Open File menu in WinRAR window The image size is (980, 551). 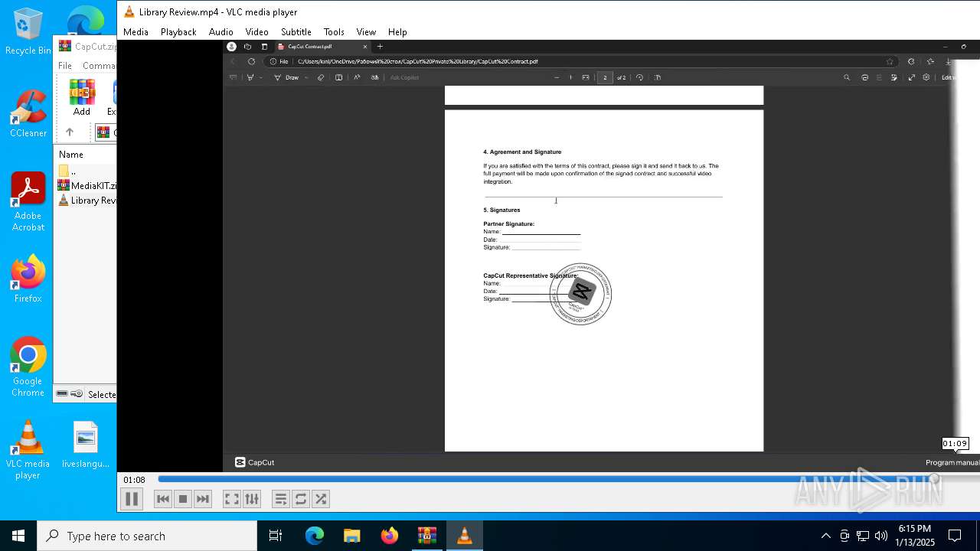coord(65,66)
